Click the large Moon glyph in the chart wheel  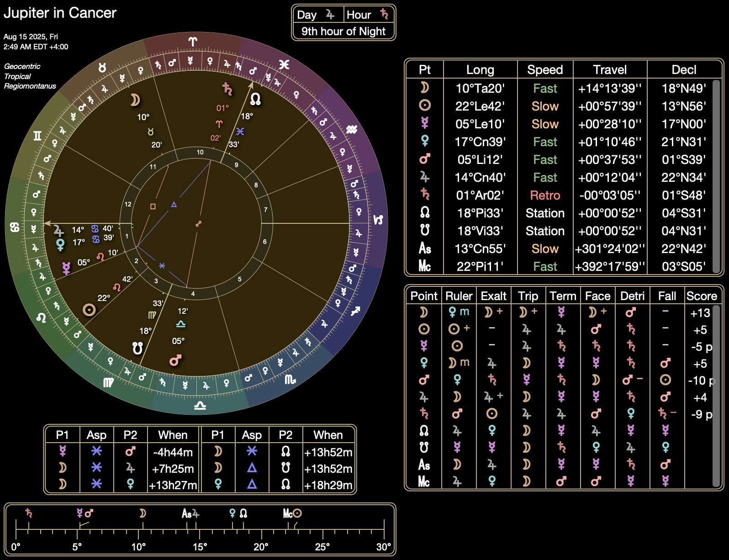pos(135,100)
